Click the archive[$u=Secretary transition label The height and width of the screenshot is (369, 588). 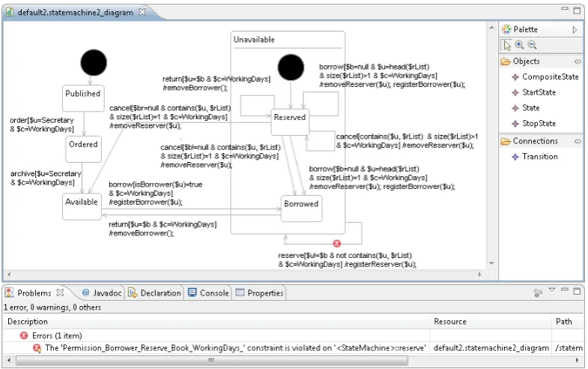coord(46,178)
